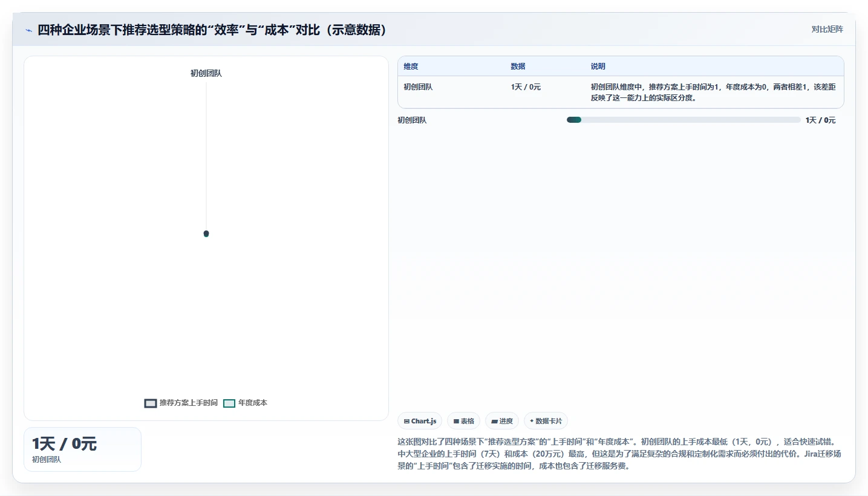Screen dimensions: 868x496
Task: Toggle the 年度成本 legend swatch
Action: pyautogui.click(x=229, y=403)
